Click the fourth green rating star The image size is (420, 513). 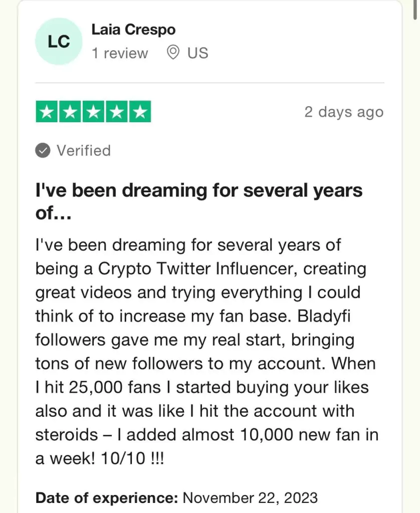[x=116, y=112]
